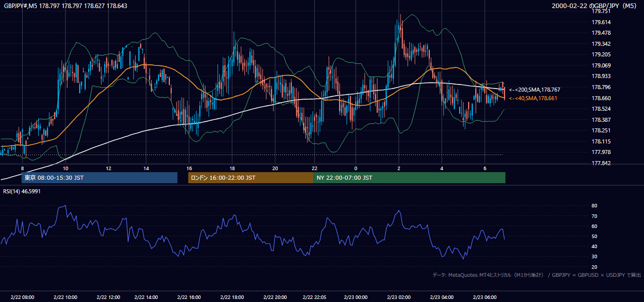Click RSI scale value 50

click(x=595, y=236)
